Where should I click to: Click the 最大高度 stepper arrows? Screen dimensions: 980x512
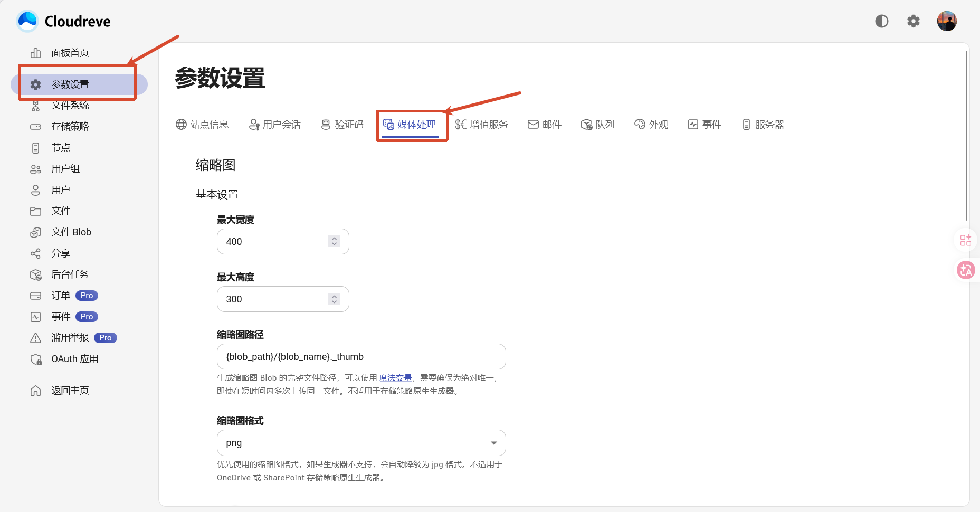pyautogui.click(x=334, y=299)
